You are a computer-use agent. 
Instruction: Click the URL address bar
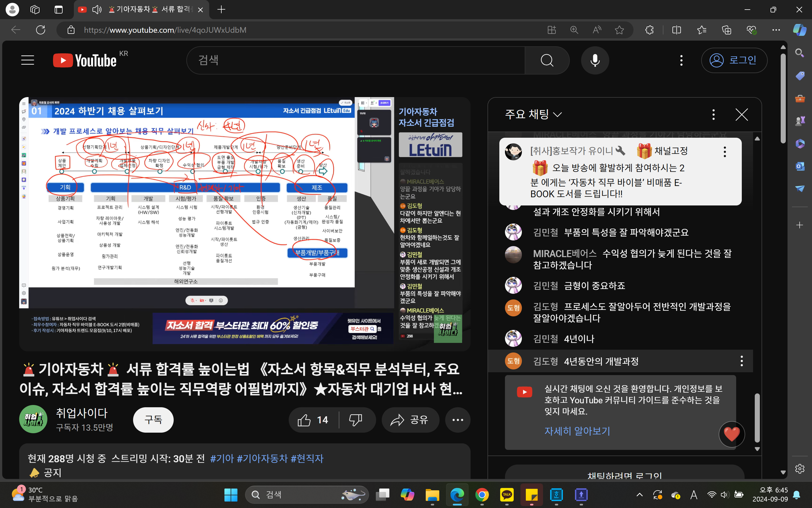302,30
